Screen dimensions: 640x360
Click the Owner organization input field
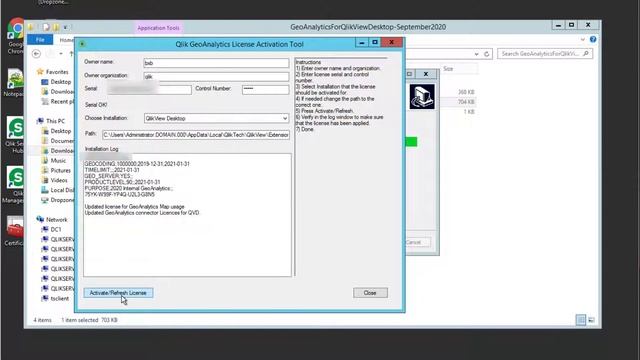click(216, 76)
